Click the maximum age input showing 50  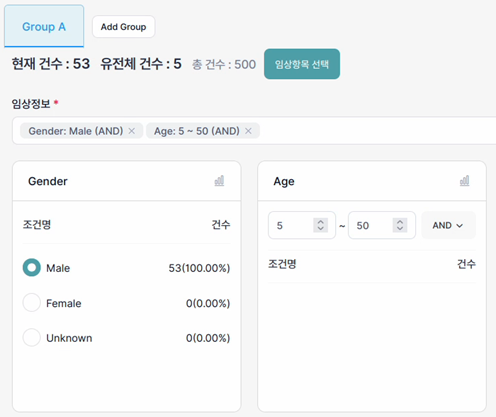[382, 225]
